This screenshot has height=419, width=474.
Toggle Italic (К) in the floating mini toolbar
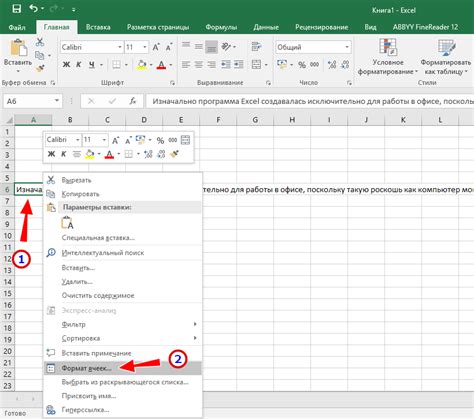[63, 154]
